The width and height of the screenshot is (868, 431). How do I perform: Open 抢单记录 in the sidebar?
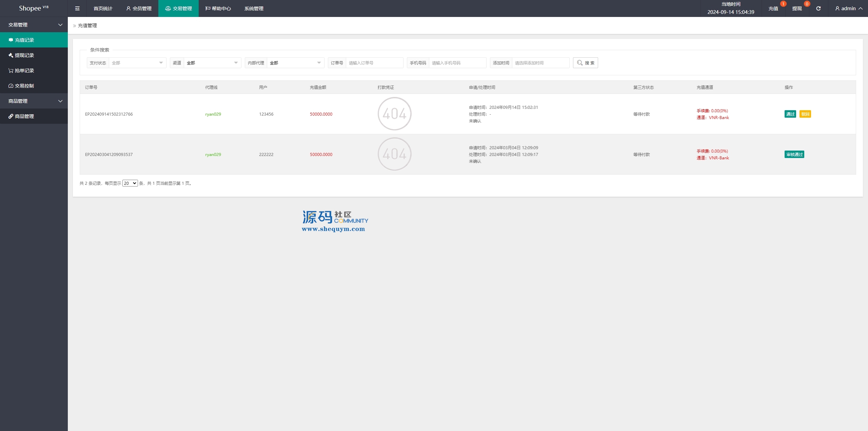click(24, 71)
